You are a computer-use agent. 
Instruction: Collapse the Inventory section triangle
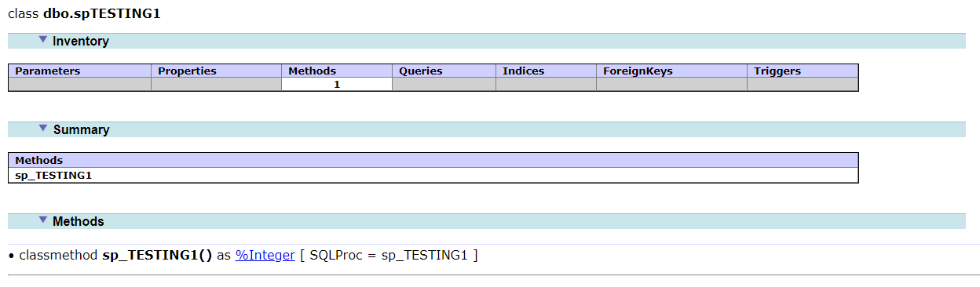click(x=43, y=39)
